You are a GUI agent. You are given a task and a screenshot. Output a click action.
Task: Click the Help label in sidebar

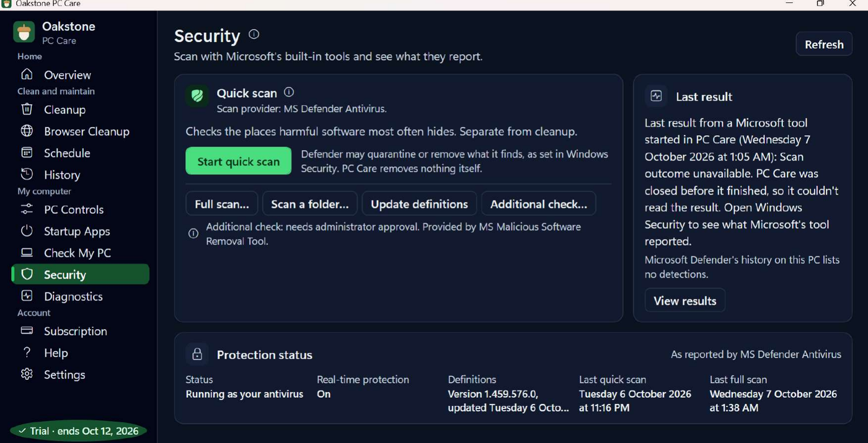56,353
